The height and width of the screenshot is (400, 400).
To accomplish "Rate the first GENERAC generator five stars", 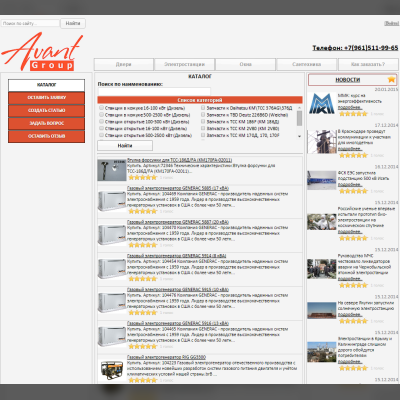I will click(143, 211).
